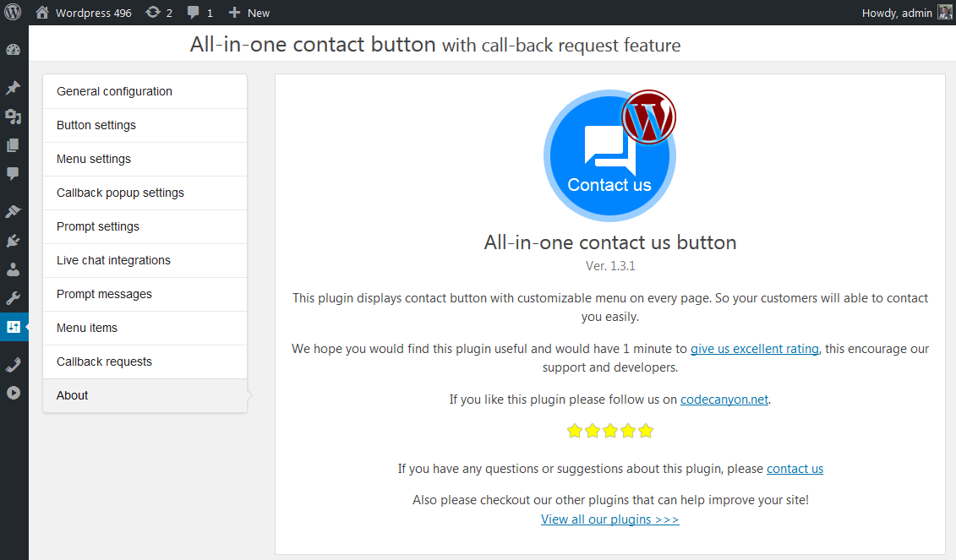The height and width of the screenshot is (560, 956).
Task: Click the yellow five-star rating row
Action: pyautogui.click(x=609, y=432)
